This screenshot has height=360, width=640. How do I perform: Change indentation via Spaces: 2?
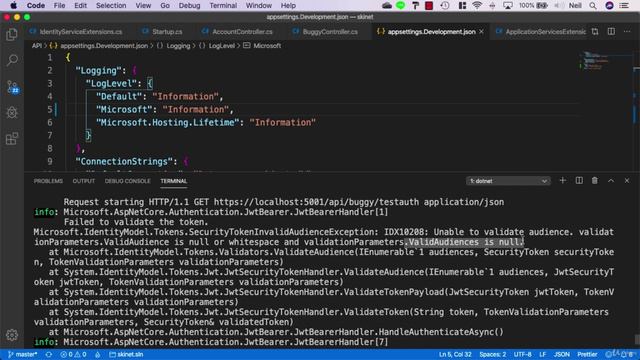pos(493,354)
